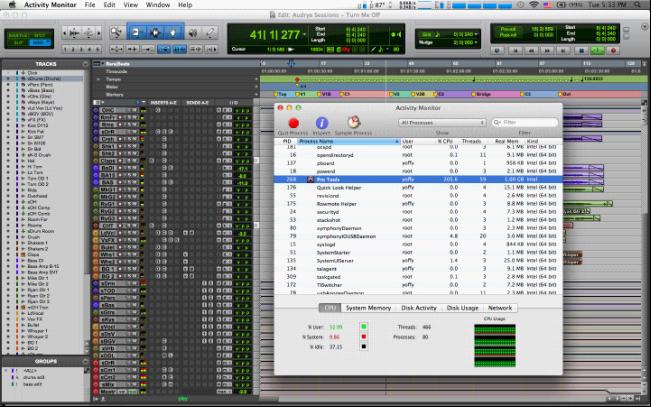This screenshot has height=407, width=651.
Task: Select the SystemUIServer process row
Action: (x=418, y=261)
